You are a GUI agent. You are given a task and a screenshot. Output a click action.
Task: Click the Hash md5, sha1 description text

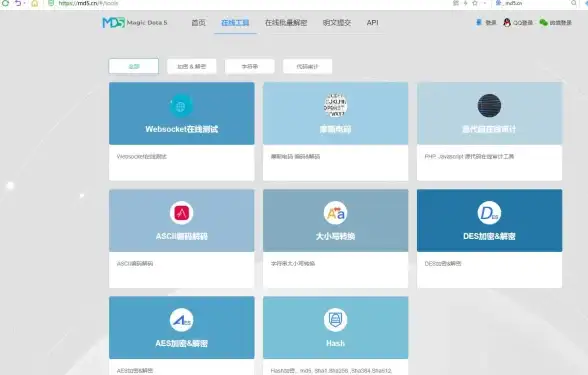tap(331, 371)
